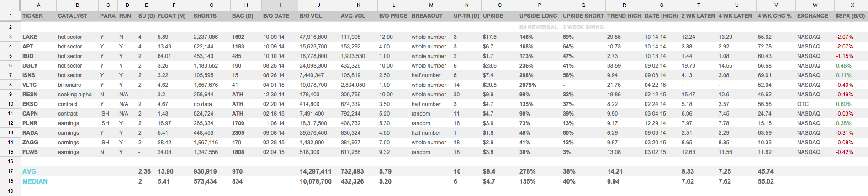Click the MEDIAN label cell
868x196 pixels.
coord(35,181)
